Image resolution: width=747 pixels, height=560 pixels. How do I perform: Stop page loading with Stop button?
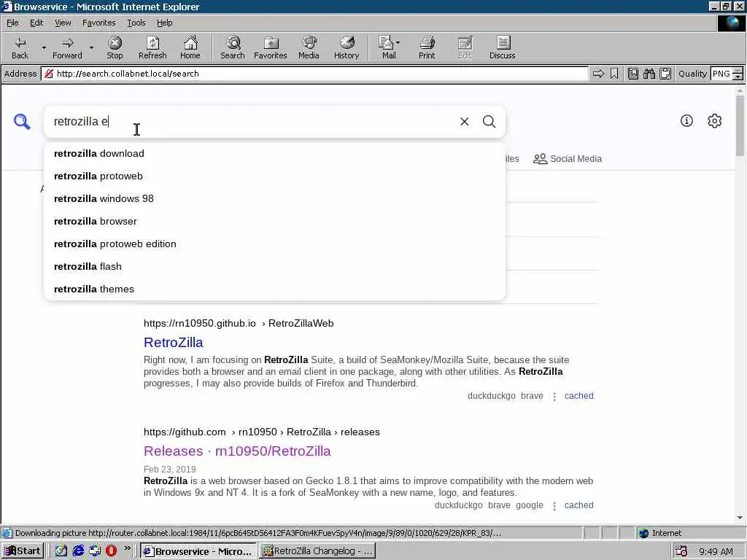click(115, 47)
